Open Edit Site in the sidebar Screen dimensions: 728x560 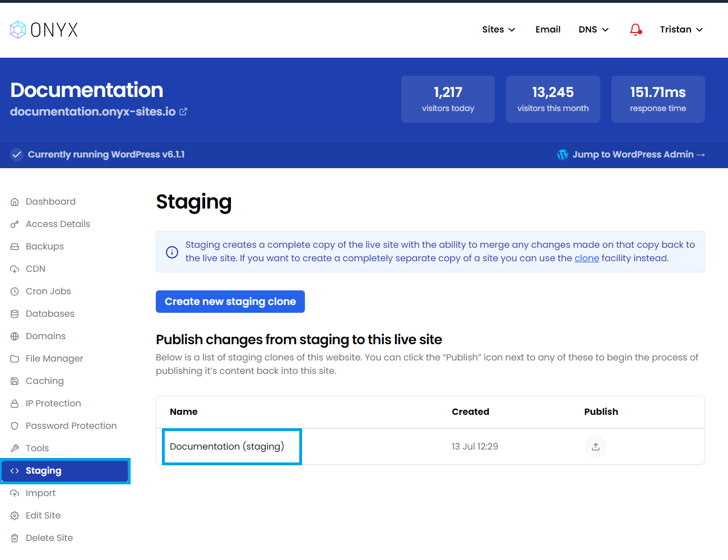43,515
